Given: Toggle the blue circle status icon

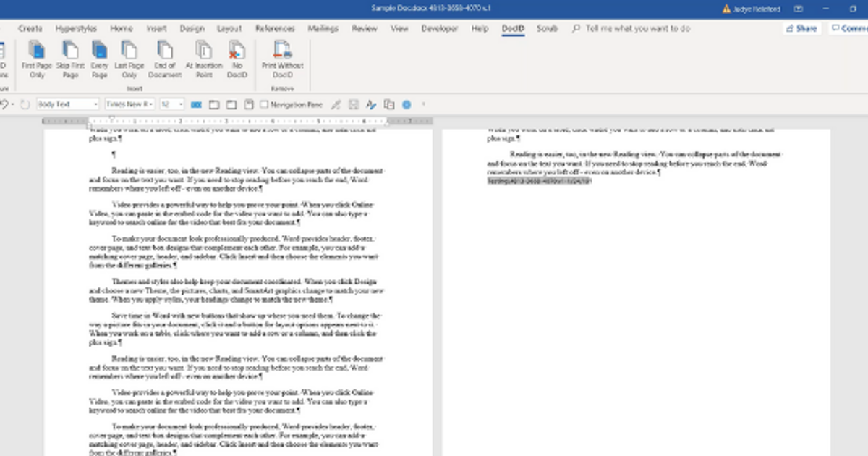Looking at the screenshot, I should [407, 104].
